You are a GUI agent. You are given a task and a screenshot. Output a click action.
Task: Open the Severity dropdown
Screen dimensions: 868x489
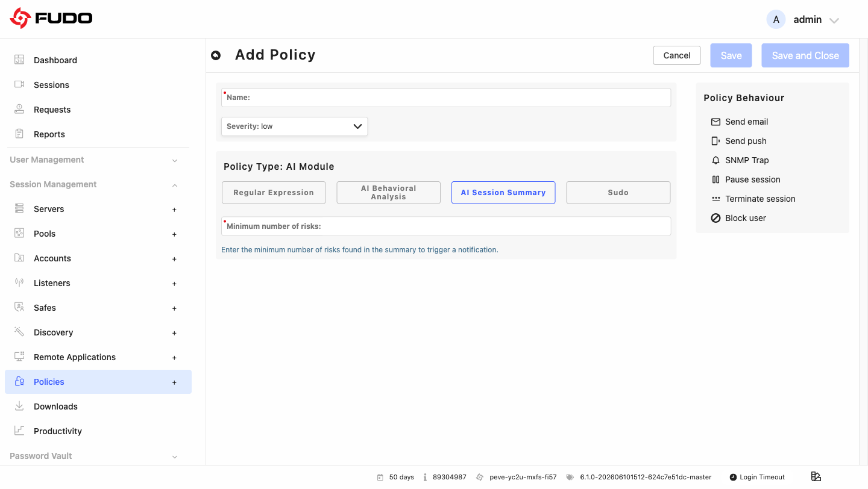pos(294,126)
